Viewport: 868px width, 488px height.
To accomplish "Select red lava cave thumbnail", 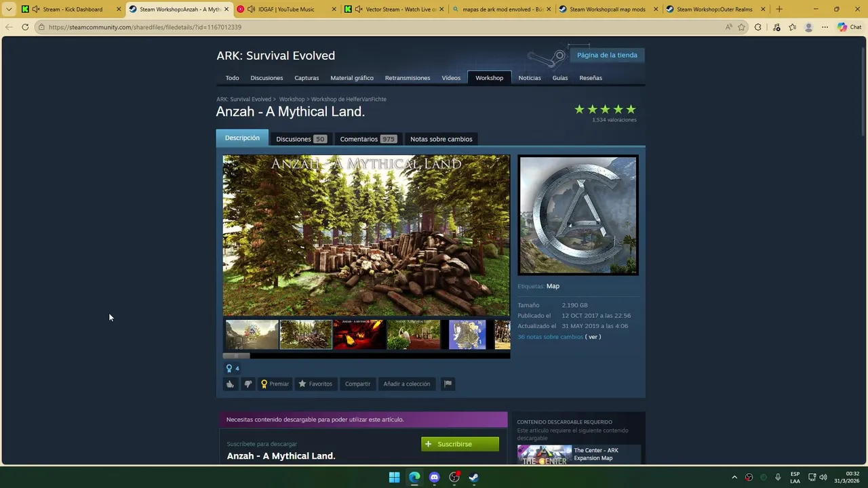I will pyautogui.click(x=359, y=335).
